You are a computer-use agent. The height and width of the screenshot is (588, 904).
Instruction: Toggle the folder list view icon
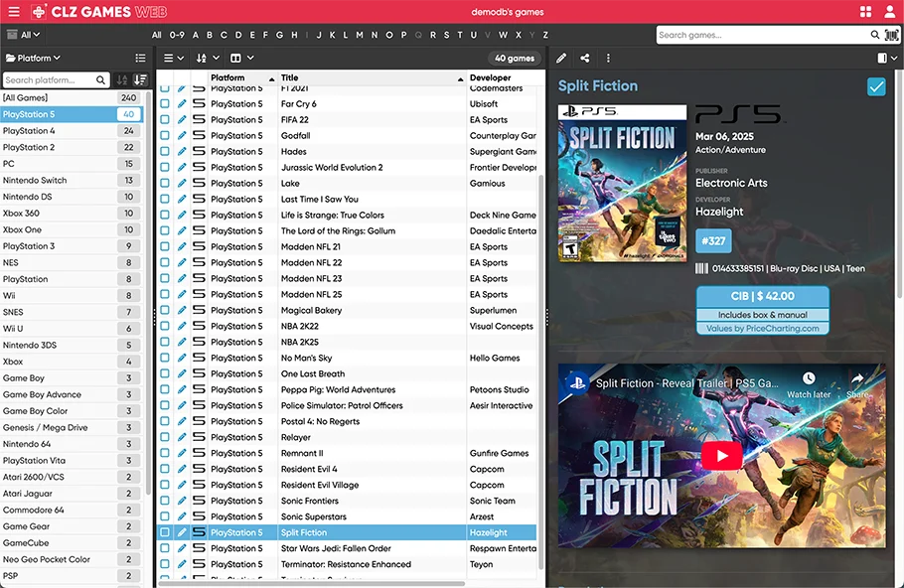[x=140, y=58]
